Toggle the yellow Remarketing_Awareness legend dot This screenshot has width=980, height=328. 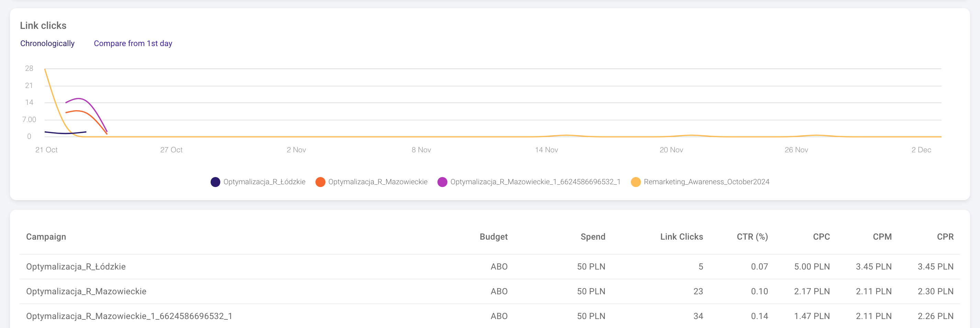[635, 182]
